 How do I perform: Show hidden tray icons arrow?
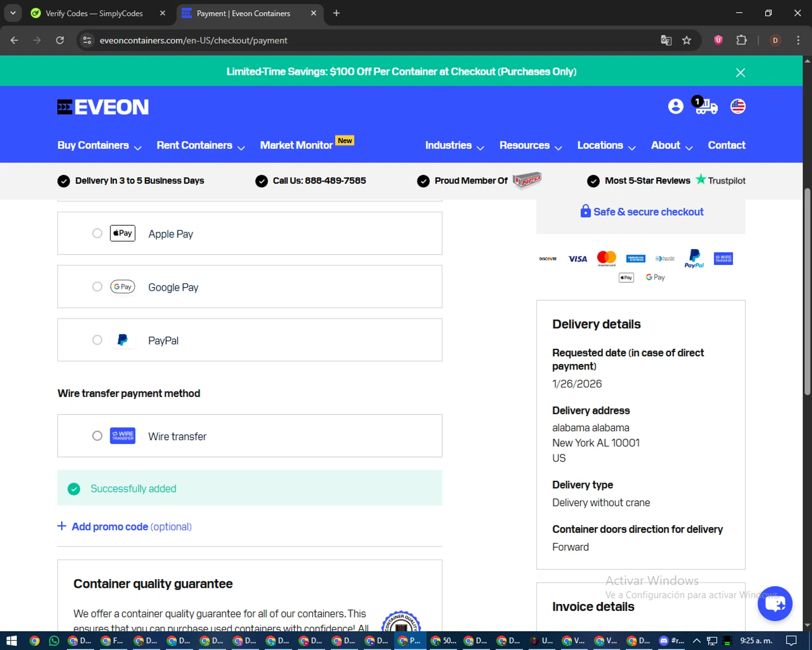[x=697, y=641]
